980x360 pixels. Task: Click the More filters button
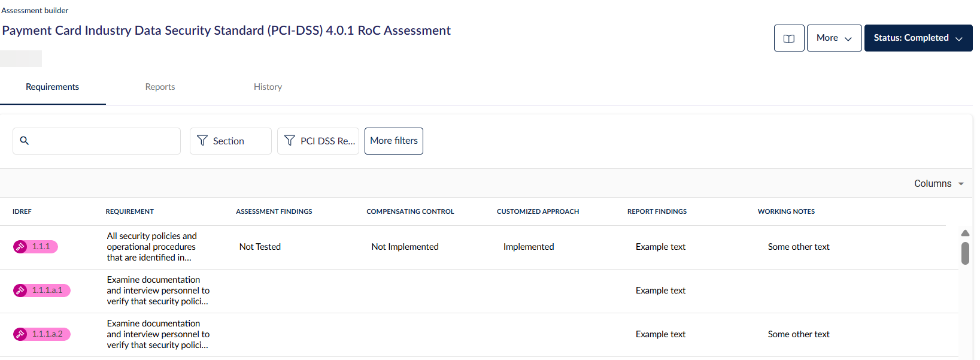pyautogui.click(x=393, y=141)
